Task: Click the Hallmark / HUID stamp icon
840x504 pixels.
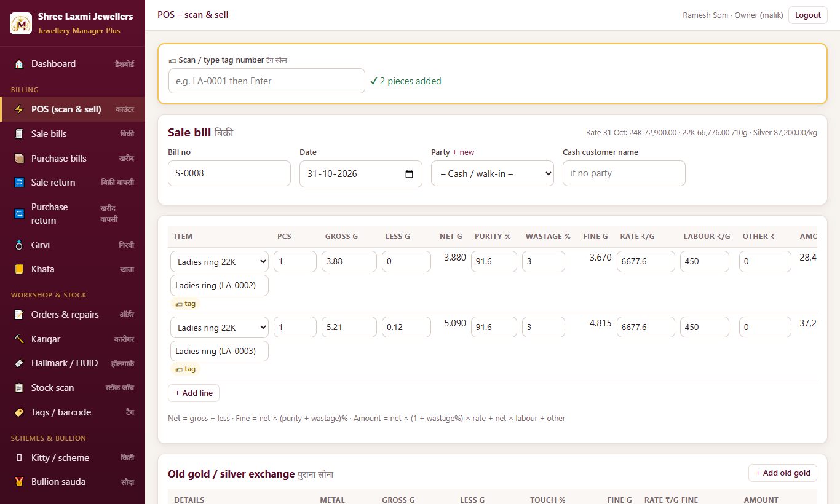Action: pos(19,363)
